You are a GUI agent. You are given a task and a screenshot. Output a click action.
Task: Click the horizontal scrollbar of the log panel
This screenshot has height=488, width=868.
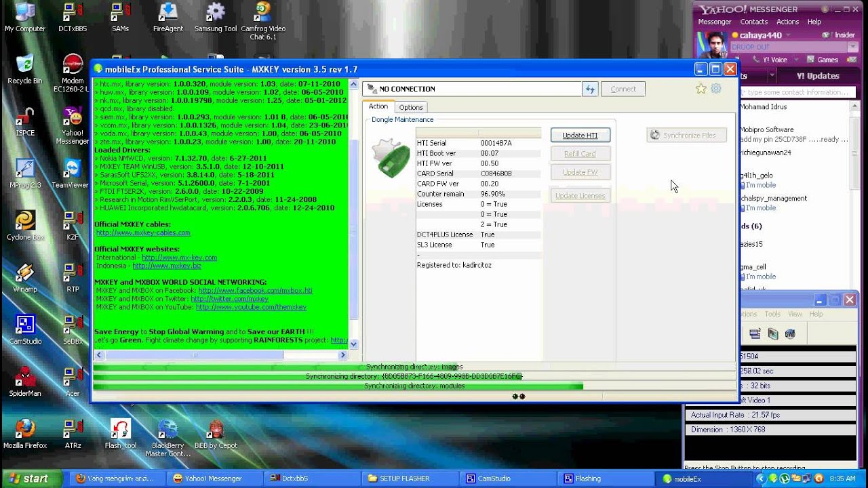tap(221, 354)
